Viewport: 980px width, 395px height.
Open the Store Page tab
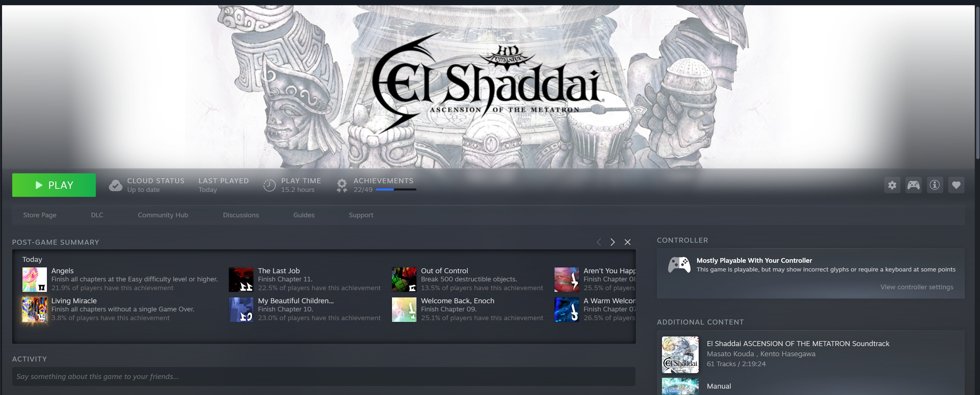(40, 215)
